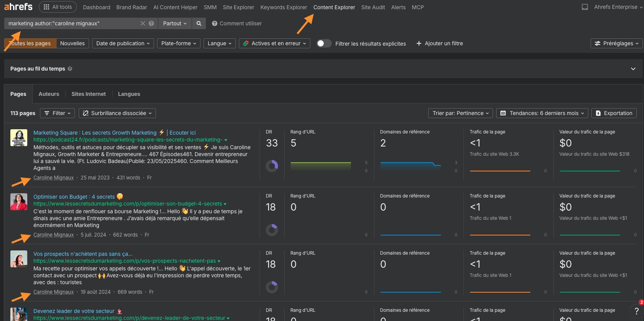Select the Nouvelles pages option
Viewport: 644px width, 321px height.
click(x=73, y=43)
